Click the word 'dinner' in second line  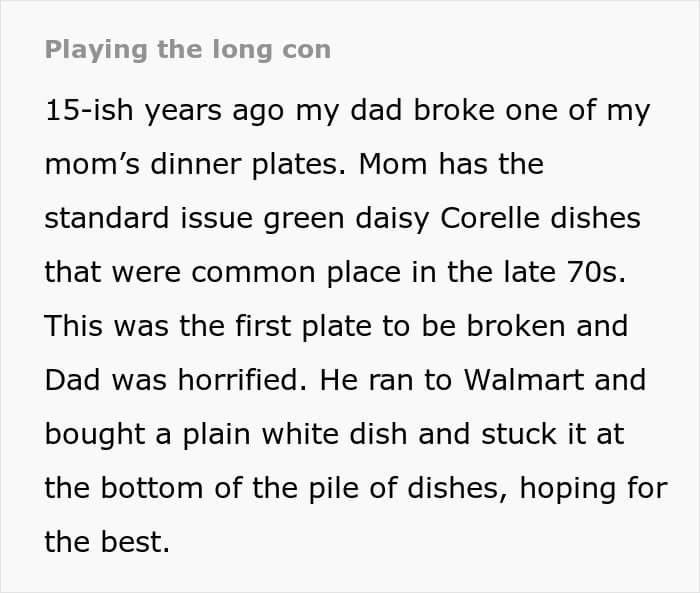click(196, 164)
